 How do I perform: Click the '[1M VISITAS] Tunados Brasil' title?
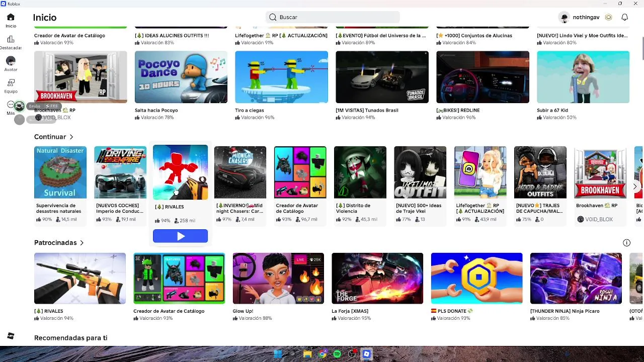(367, 110)
